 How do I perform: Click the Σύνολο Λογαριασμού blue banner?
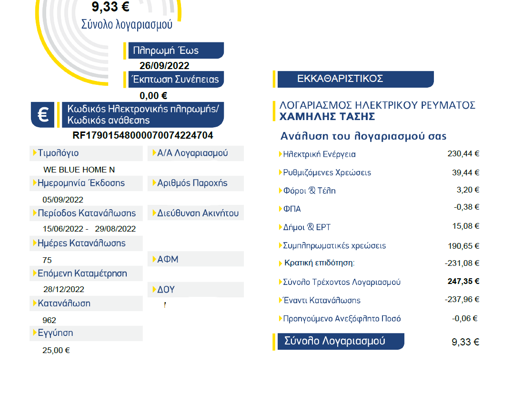[341, 342]
